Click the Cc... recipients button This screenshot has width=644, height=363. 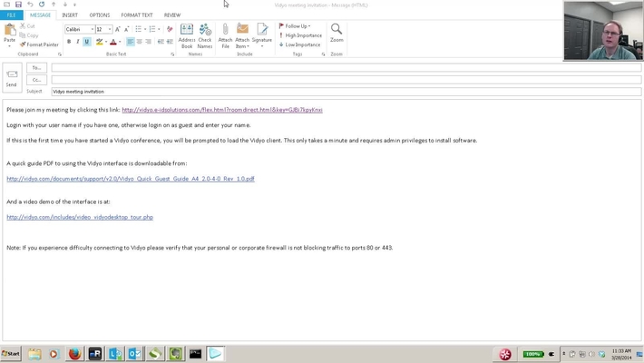(x=36, y=80)
